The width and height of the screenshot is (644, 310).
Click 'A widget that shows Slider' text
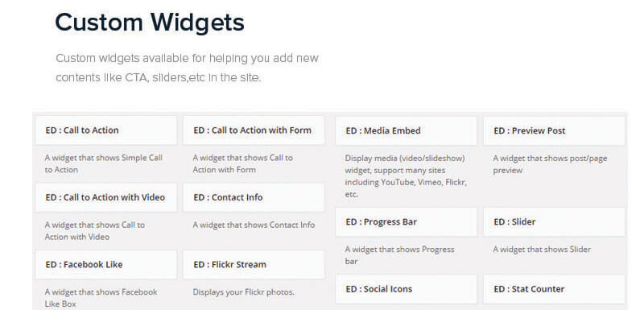click(542, 250)
